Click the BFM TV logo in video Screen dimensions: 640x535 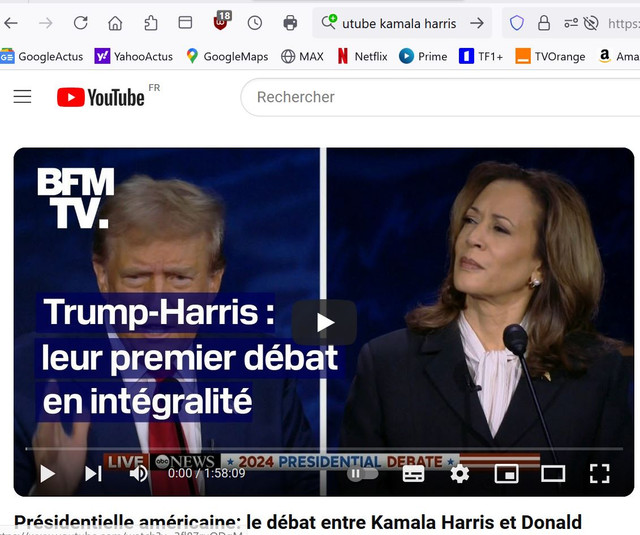pos(76,198)
